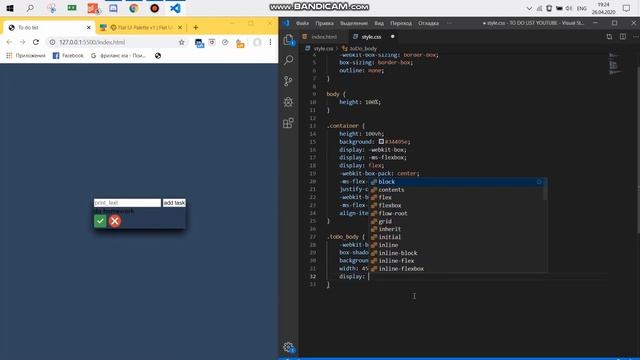Open the Search view in VS Code activity bar
This screenshot has height=360, width=640.
pyautogui.click(x=289, y=60)
